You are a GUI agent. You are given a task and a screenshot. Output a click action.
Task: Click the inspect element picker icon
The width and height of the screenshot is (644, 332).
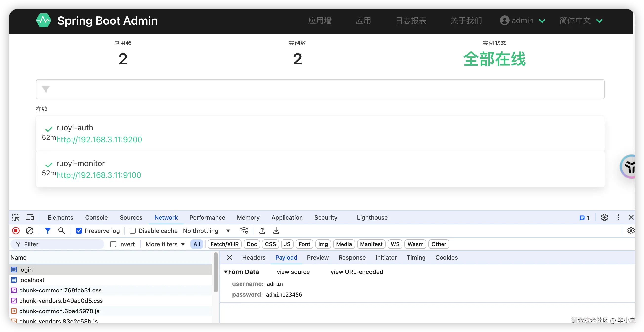[x=16, y=217]
